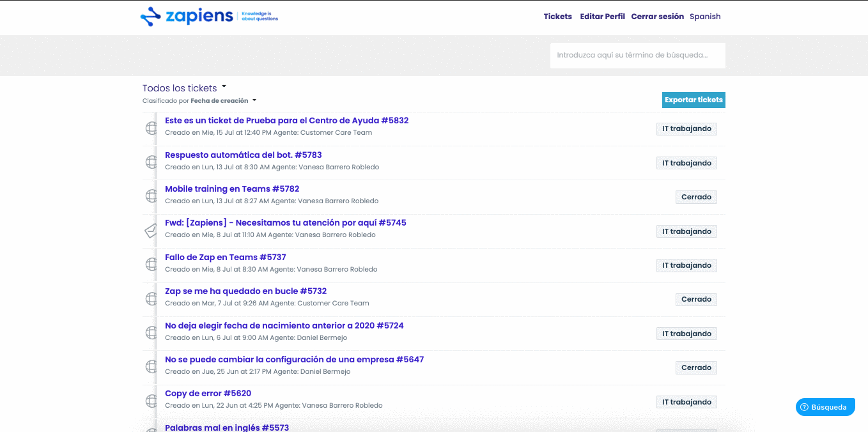
Task: Click globe icon for ticket #5832
Action: [x=151, y=128]
